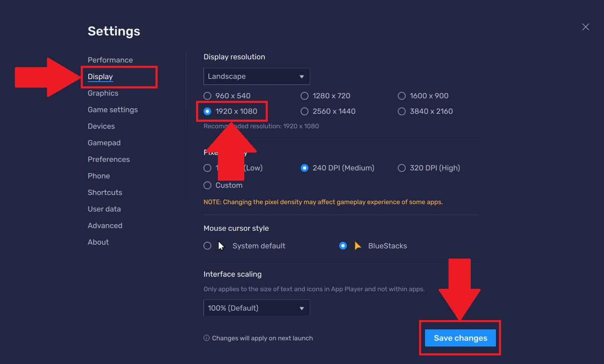604x364 pixels.
Task: Choose BlueStacks mouse cursor style
Action: coord(373,246)
